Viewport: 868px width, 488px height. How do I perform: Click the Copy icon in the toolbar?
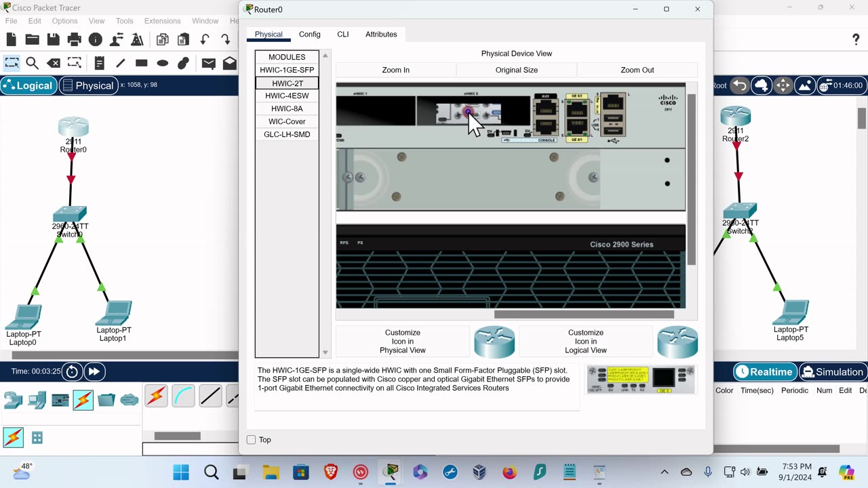tap(163, 40)
